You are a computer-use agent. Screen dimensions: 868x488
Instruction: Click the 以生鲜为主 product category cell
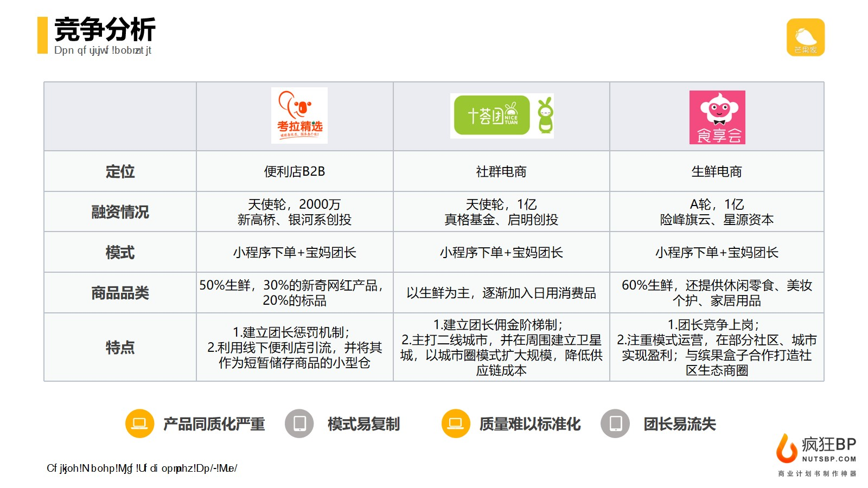pyautogui.click(x=501, y=293)
